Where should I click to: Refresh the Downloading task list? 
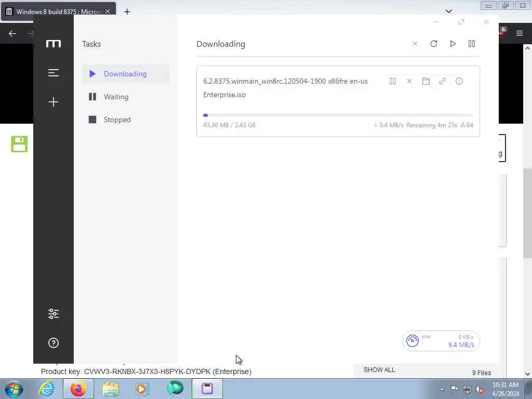point(434,44)
